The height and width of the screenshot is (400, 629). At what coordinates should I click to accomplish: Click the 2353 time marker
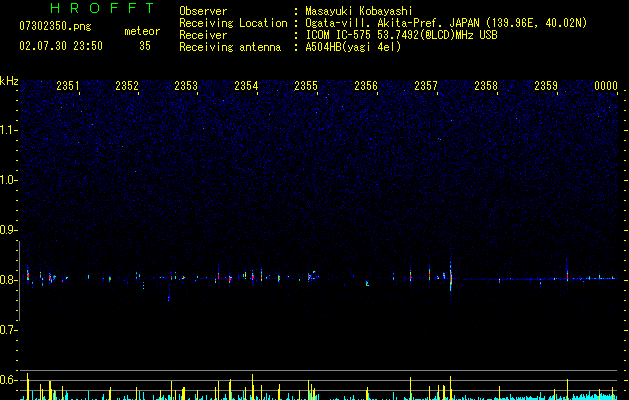click(x=186, y=86)
